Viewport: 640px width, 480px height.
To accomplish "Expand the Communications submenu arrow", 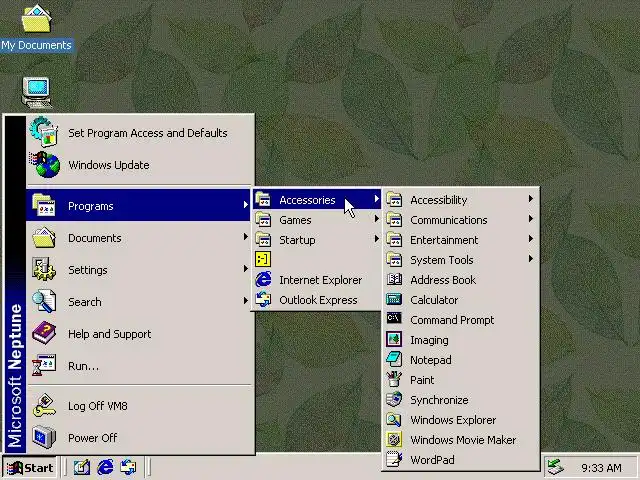I will [531, 219].
